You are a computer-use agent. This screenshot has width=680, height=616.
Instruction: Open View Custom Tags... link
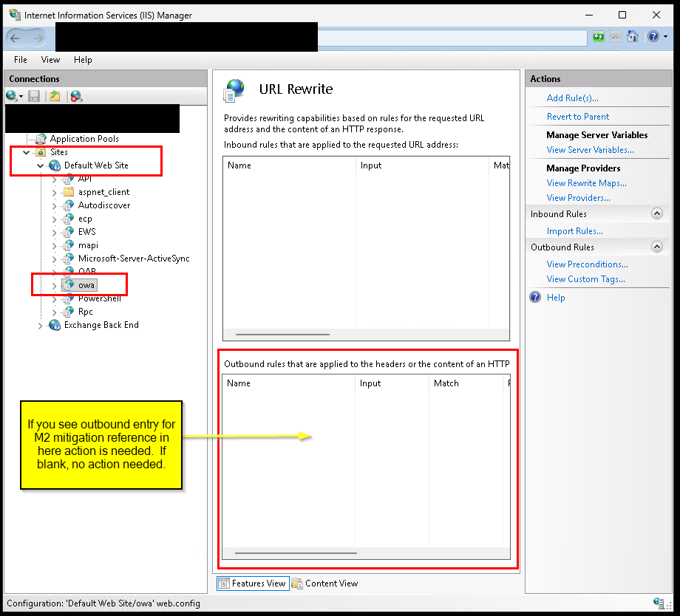(585, 279)
